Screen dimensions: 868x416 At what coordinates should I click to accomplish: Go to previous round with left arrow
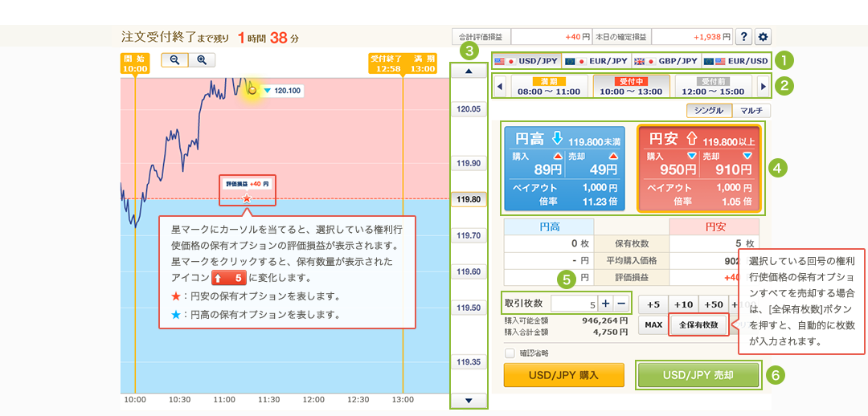click(x=499, y=86)
